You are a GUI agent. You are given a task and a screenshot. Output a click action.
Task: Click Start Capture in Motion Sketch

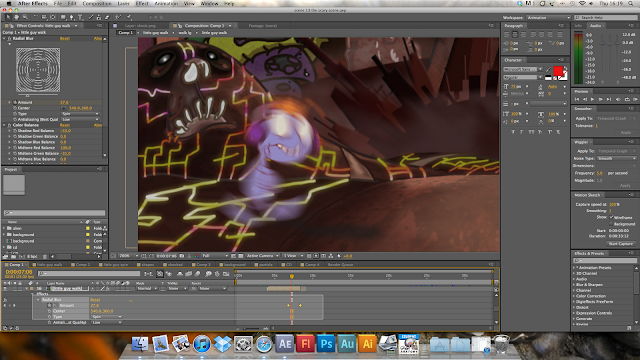coord(620,244)
